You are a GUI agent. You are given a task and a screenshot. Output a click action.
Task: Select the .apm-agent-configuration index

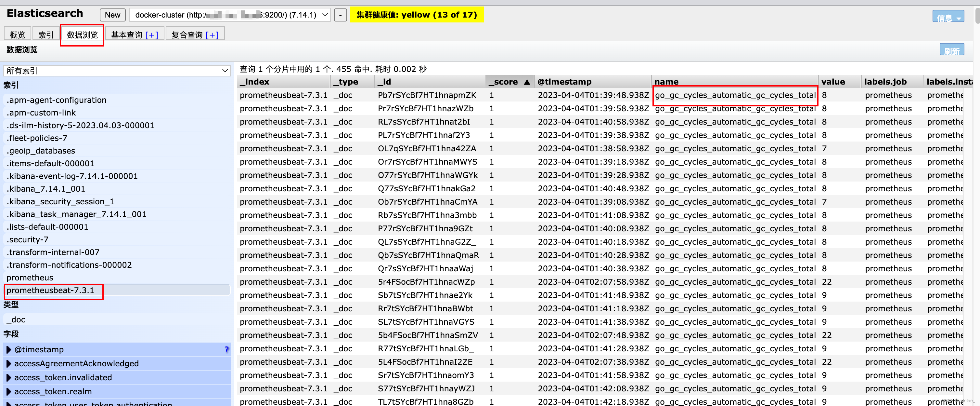point(117,100)
